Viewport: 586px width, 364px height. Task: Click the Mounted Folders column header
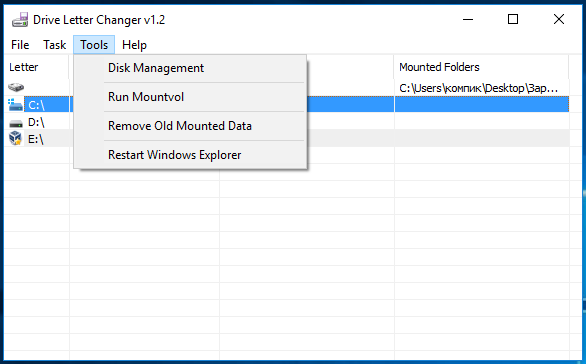[481, 67]
